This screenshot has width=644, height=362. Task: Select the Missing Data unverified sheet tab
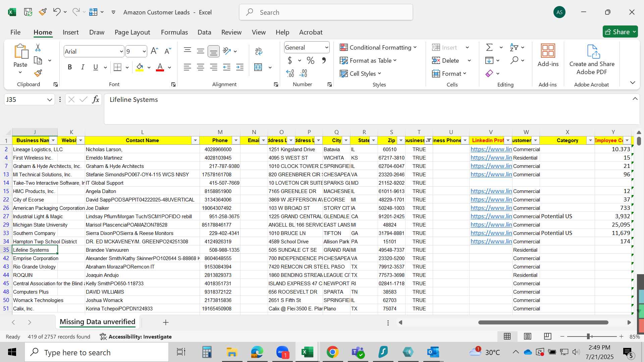(97, 322)
